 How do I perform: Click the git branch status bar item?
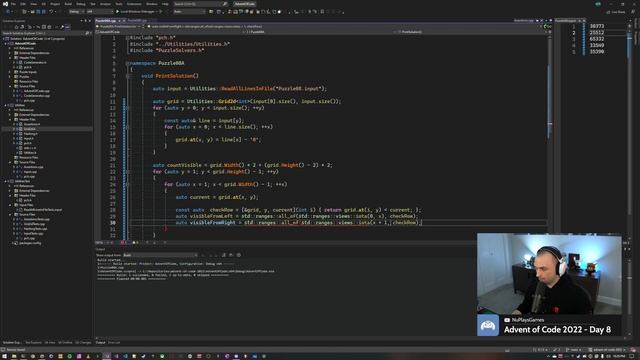coord(574,350)
